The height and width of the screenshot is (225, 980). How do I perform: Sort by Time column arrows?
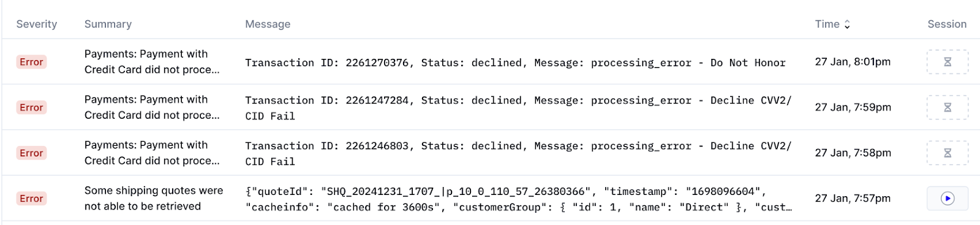(x=847, y=24)
